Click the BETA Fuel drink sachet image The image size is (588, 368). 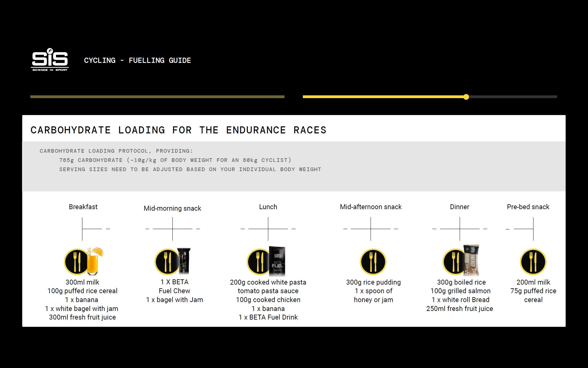(x=277, y=261)
